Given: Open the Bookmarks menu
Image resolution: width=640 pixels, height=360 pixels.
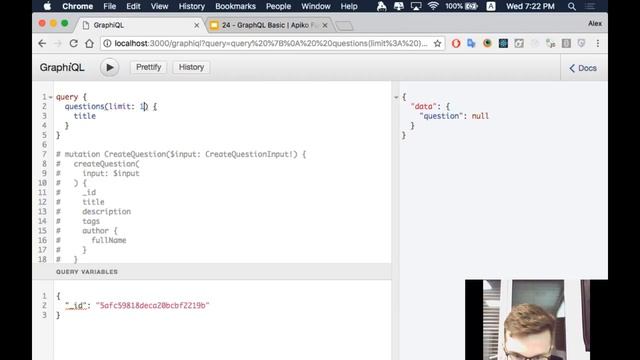Looking at the screenshot, I should tap(235, 6).
